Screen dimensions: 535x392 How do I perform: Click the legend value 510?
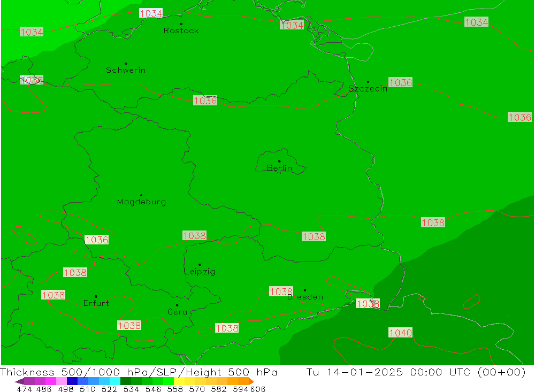point(88,389)
